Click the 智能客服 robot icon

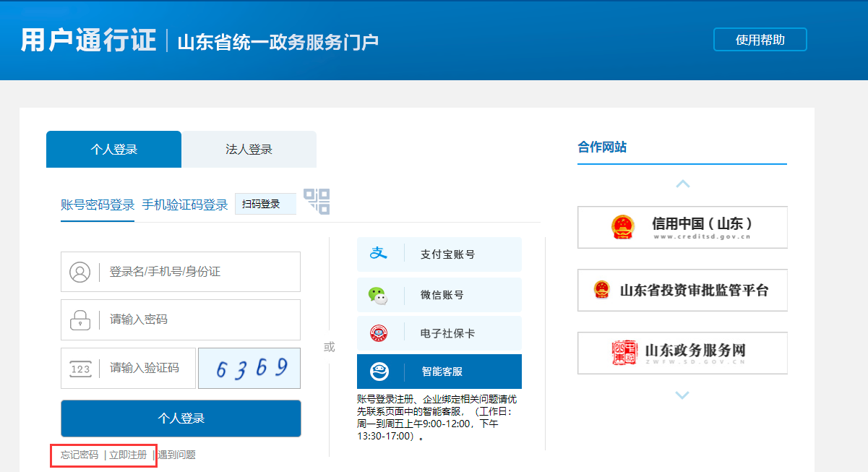click(x=379, y=372)
